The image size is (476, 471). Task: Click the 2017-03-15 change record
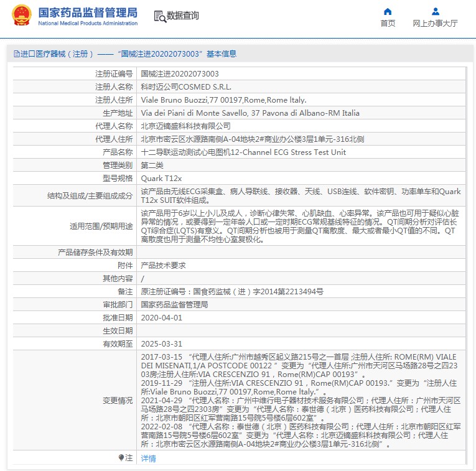[x=299, y=366]
